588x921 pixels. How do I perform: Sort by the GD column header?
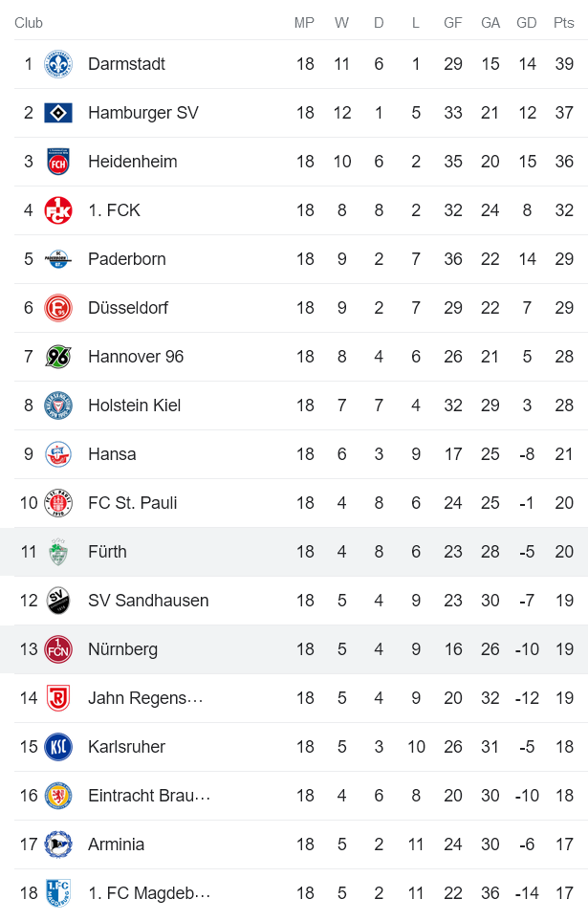pos(527,23)
